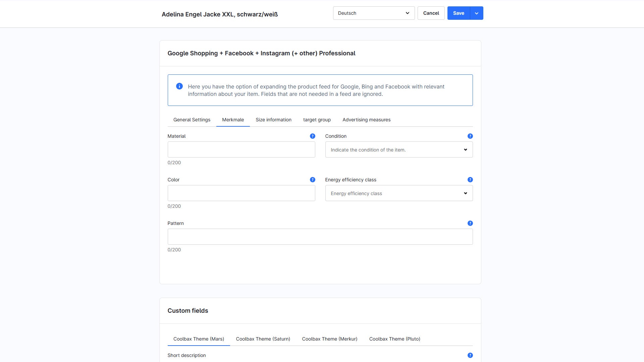Focus the Pattern input field
This screenshot has width=644, height=362.
tap(320, 237)
